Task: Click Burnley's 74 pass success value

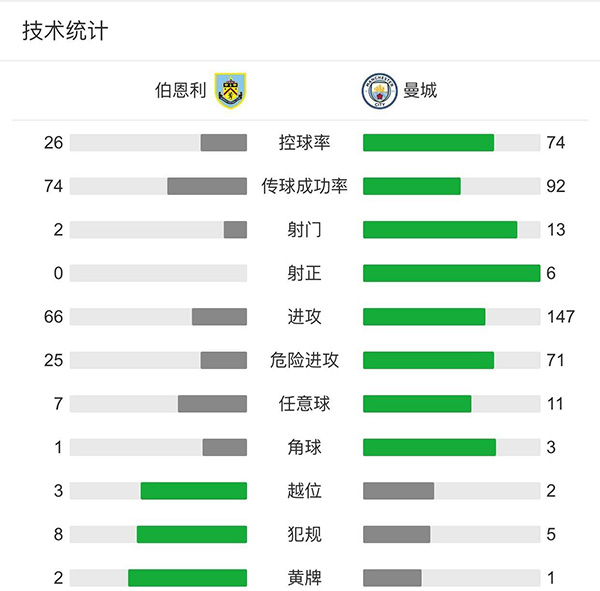Action: [x=53, y=186]
